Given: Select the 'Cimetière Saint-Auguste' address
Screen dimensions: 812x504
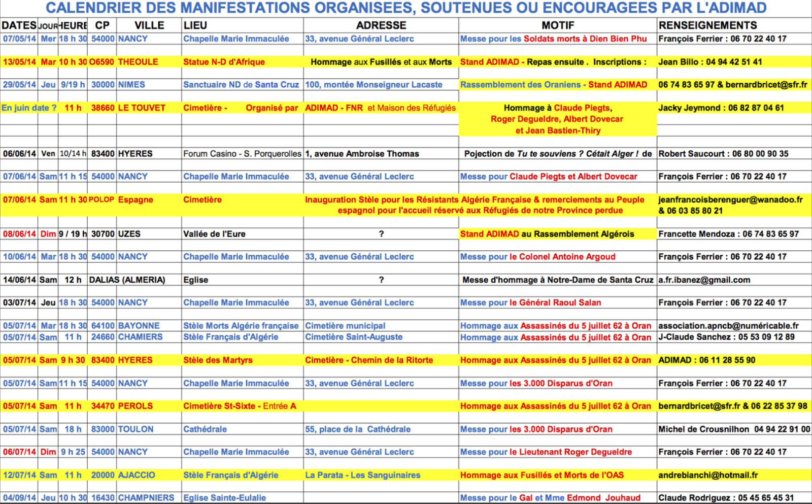Looking at the screenshot, I should [354, 337].
